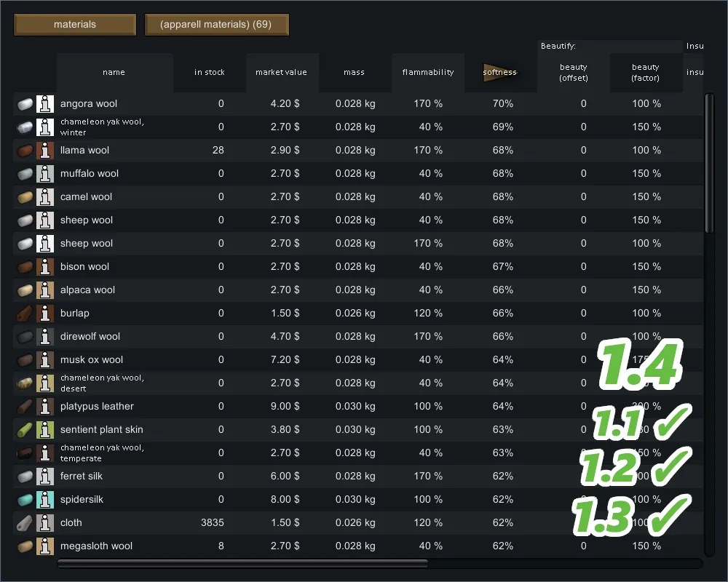The width and height of the screenshot is (728, 582).
Task: Click the spidersilk info icon
Action: click(45, 499)
